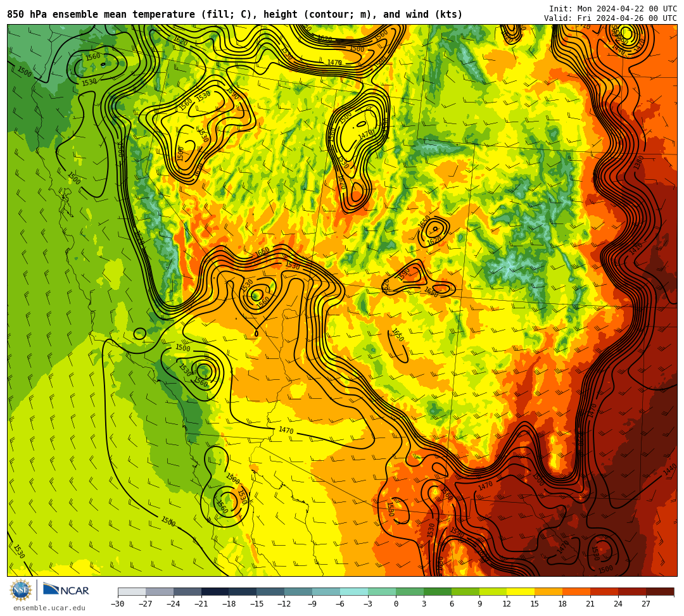Pick the colorbar swatch between 18 and 21
The width and height of the screenshot is (684, 616).
(x=577, y=591)
